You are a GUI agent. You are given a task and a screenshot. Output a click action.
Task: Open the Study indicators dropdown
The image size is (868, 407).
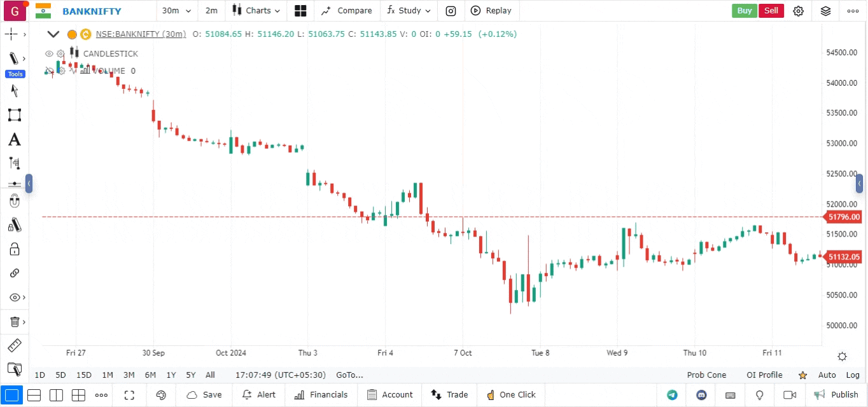[x=409, y=11]
